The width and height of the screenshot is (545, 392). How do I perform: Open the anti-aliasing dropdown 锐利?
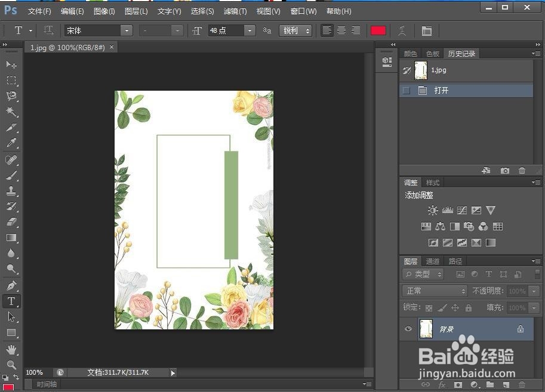295,30
